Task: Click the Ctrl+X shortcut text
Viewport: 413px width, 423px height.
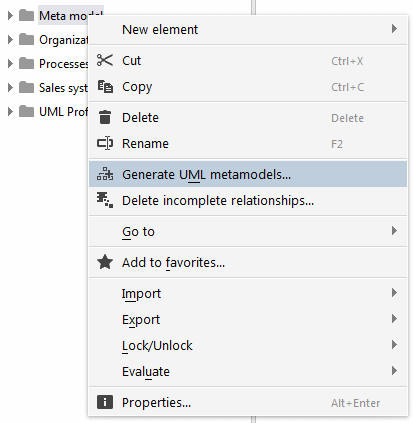Action: [347, 61]
